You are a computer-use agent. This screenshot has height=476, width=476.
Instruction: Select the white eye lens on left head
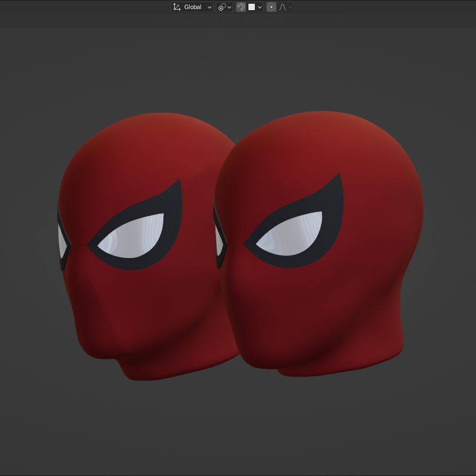[x=131, y=237]
